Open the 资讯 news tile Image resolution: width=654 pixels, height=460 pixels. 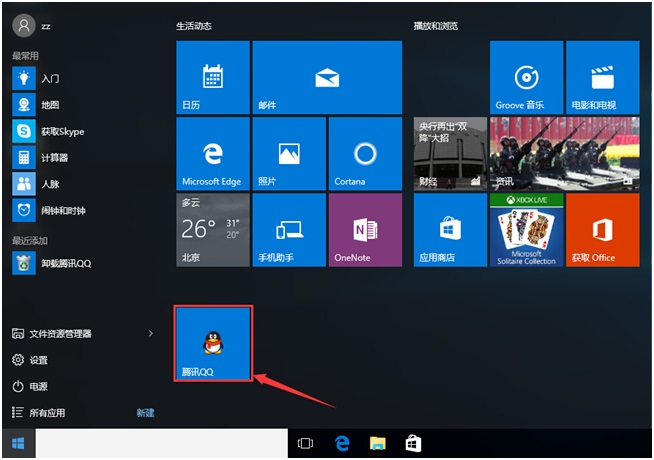[x=565, y=153]
